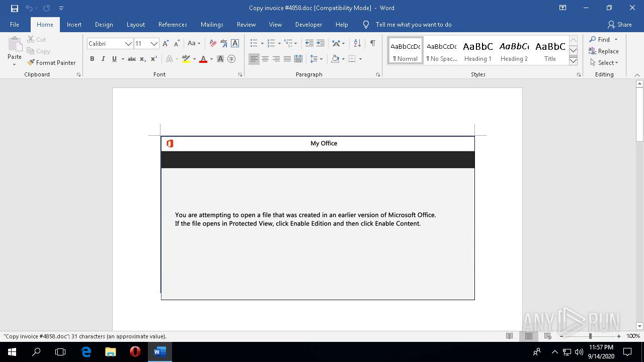Open the ribbon display options
This screenshot has width=644, height=362.
(563, 8)
